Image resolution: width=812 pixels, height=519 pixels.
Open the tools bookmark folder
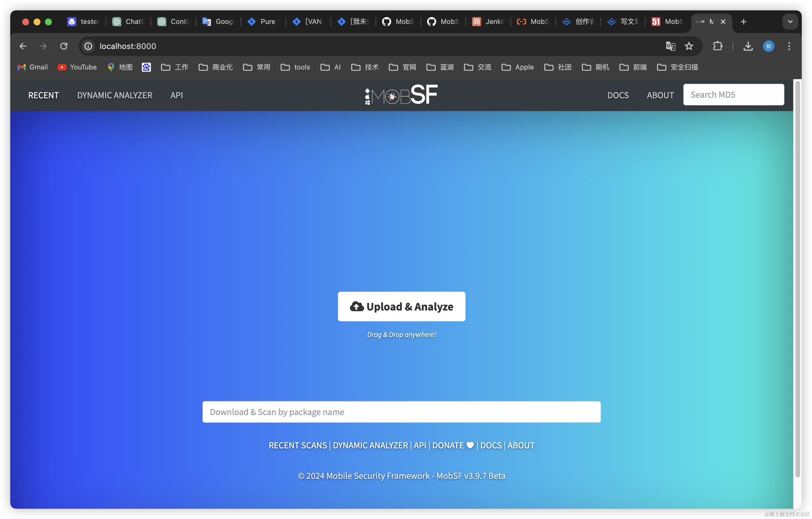point(296,67)
